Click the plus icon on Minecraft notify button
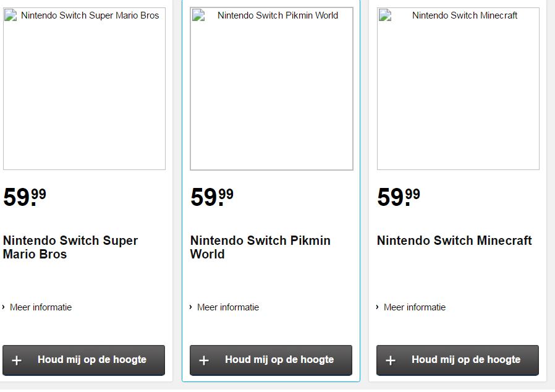 (391, 360)
